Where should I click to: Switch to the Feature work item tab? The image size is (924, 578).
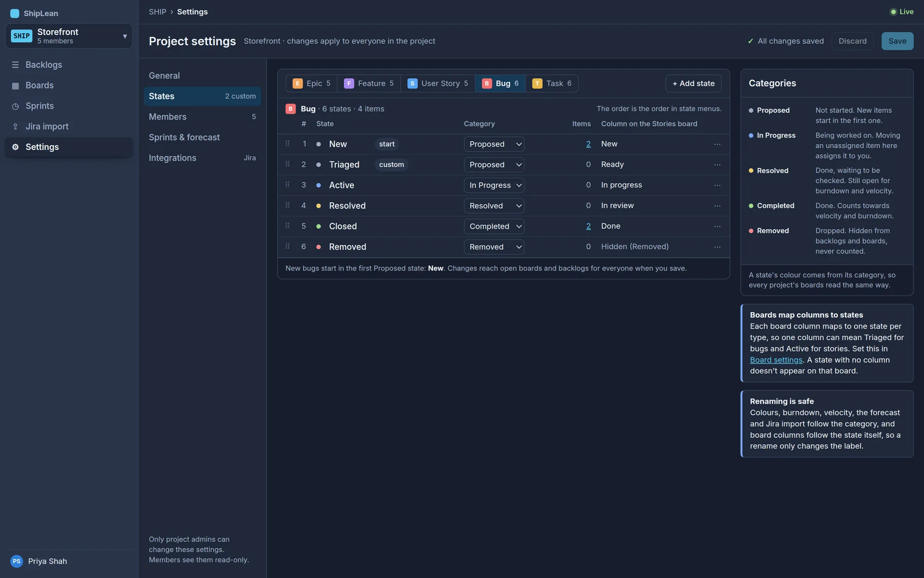[x=369, y=83]
